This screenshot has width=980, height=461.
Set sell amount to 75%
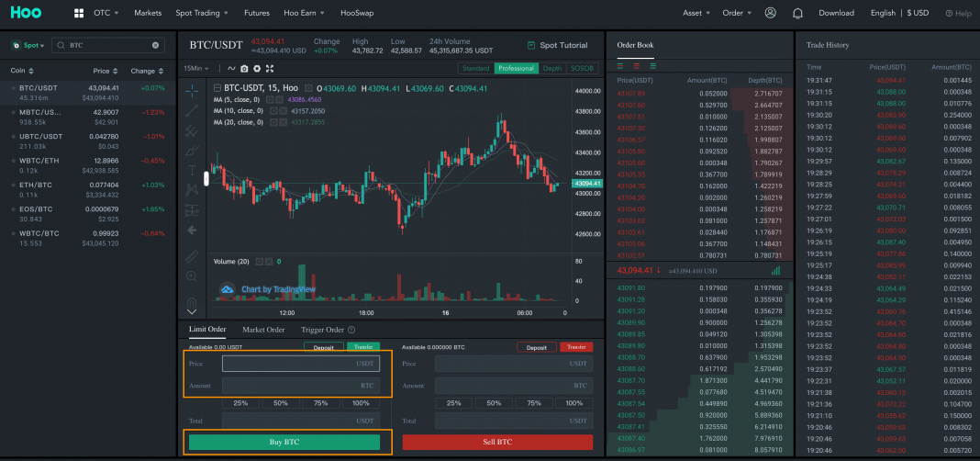point(534,403)
